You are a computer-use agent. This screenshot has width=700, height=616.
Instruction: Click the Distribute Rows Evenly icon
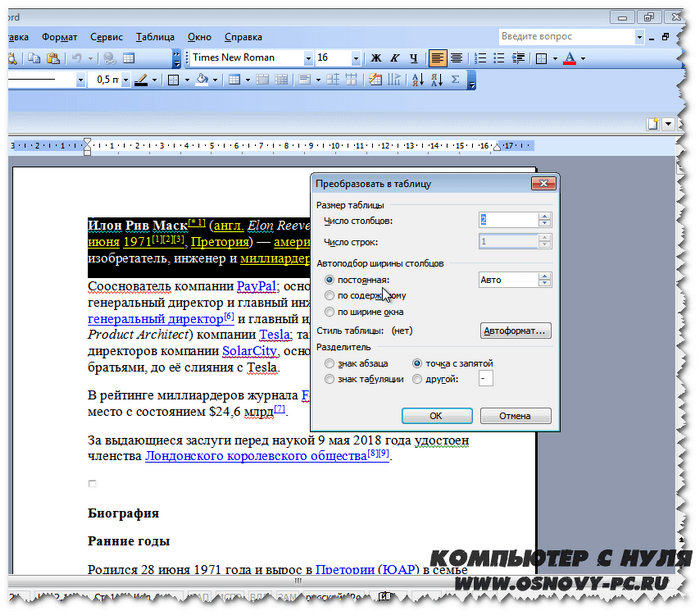[333, 80]
